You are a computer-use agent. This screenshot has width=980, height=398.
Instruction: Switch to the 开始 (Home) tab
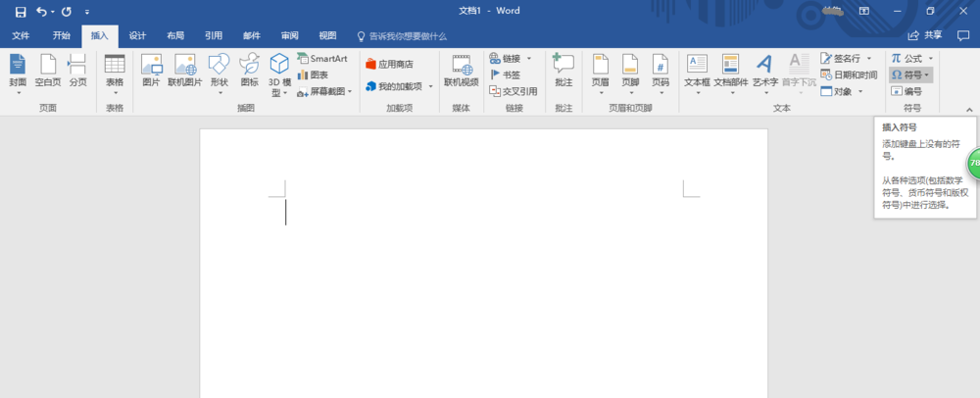pos(62,35)
